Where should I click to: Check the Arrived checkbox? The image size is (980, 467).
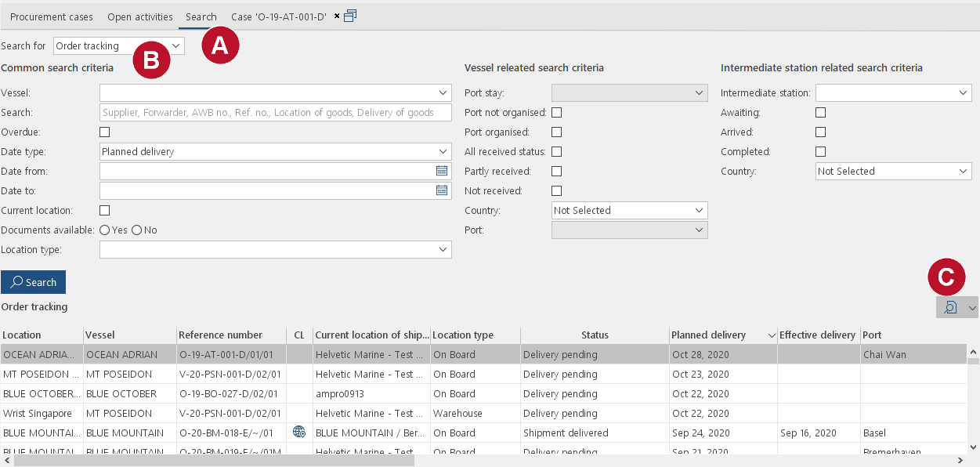tap(821, 132)
